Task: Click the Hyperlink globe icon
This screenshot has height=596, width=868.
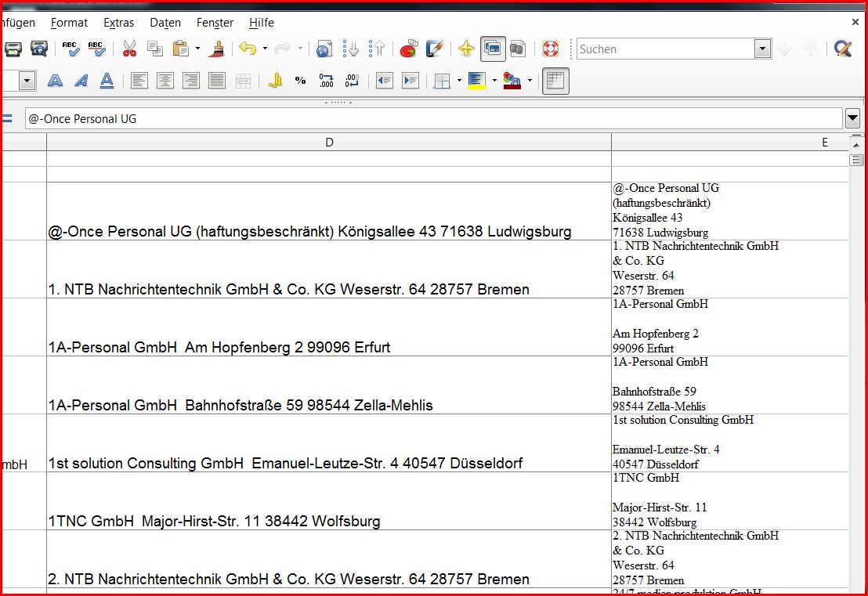Action: pos(324,49)
